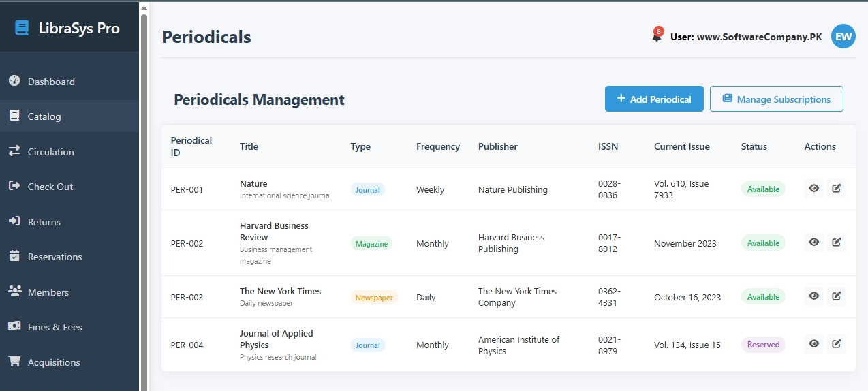Click the Nature title text
Screen dimensions: 868x391
coord(253,183)
